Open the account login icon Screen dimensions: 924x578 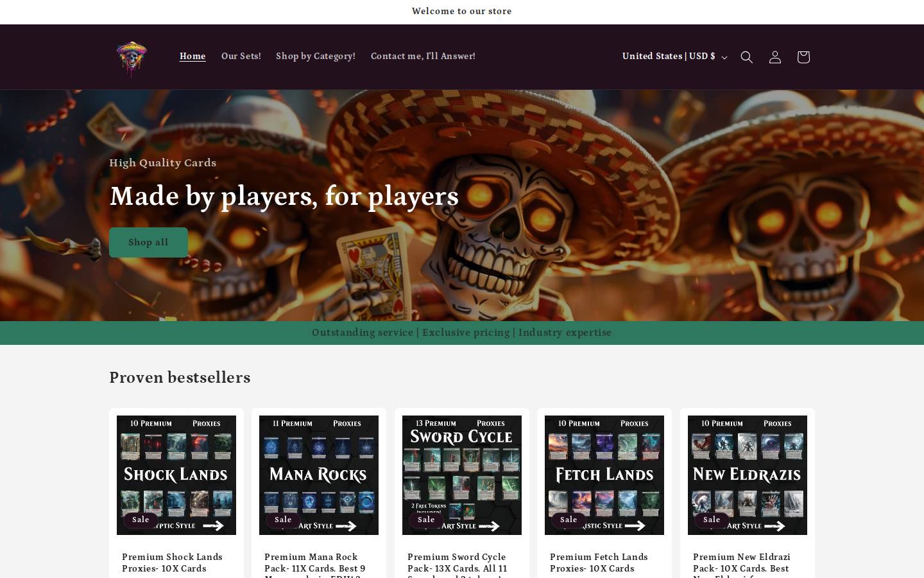pos(774,57)
